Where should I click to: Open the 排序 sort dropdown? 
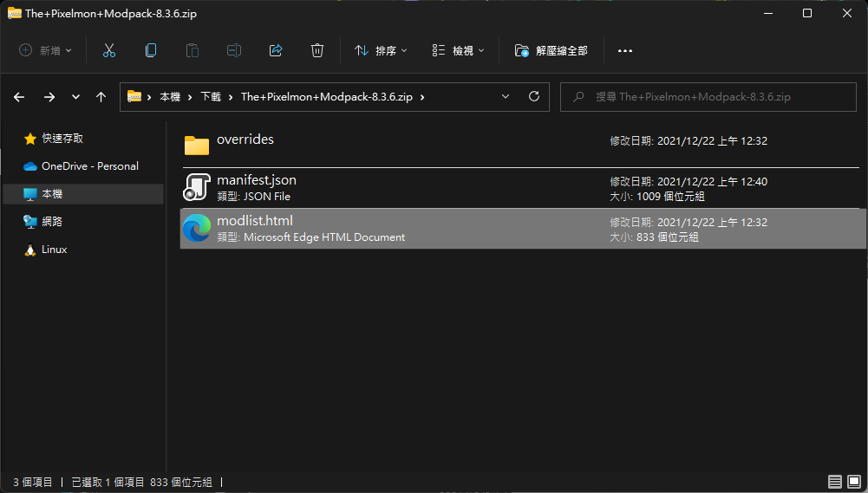pyautogui.click(x=381, y=50)
